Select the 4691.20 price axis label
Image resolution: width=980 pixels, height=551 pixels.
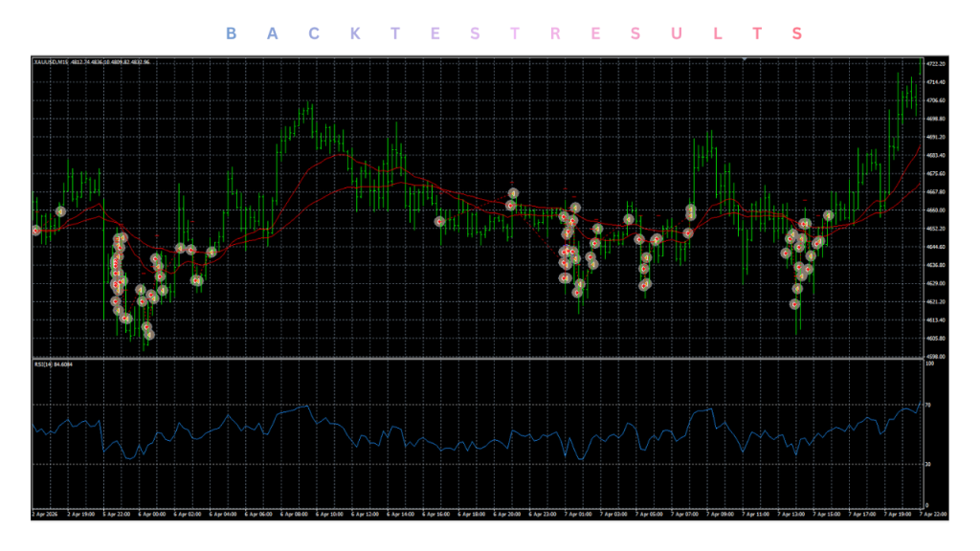pos(936,137)
